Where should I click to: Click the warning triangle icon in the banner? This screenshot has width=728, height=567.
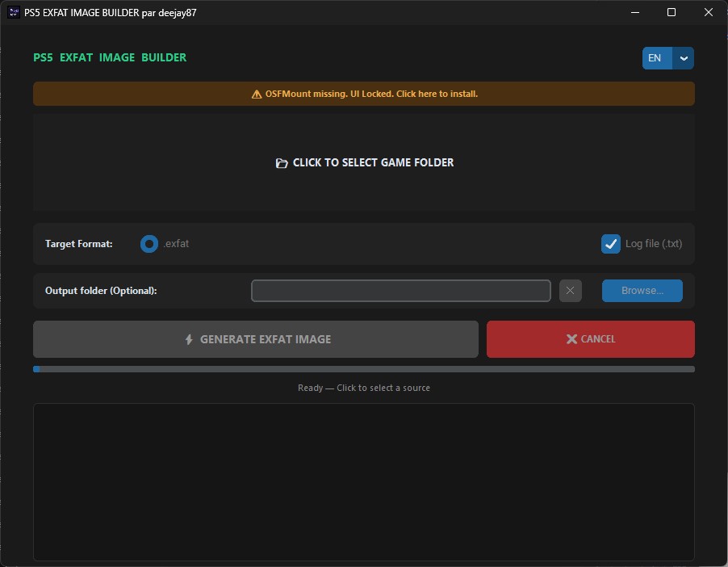pyautogui.click(x=257, y=94)
